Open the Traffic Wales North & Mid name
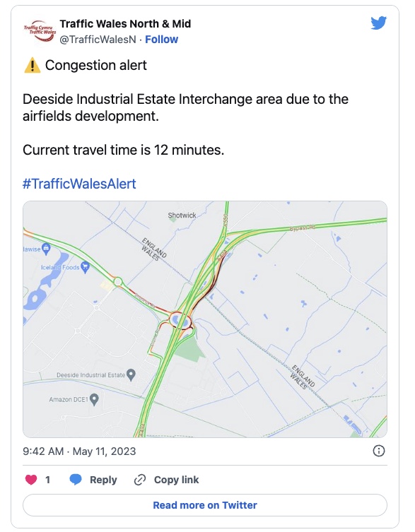The width and height of the screenshot is (415, 532). click(x=125, y=24)
